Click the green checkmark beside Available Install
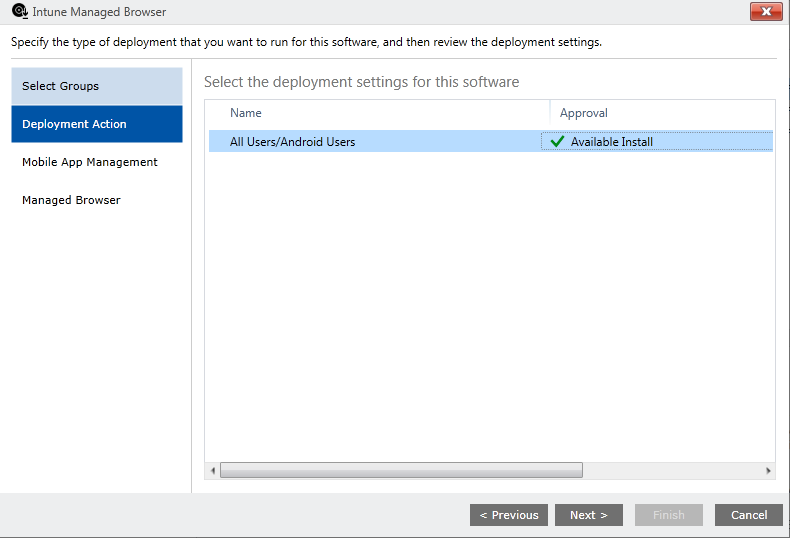This screenshot has width=790, height=538. click(x=557, y=142)
